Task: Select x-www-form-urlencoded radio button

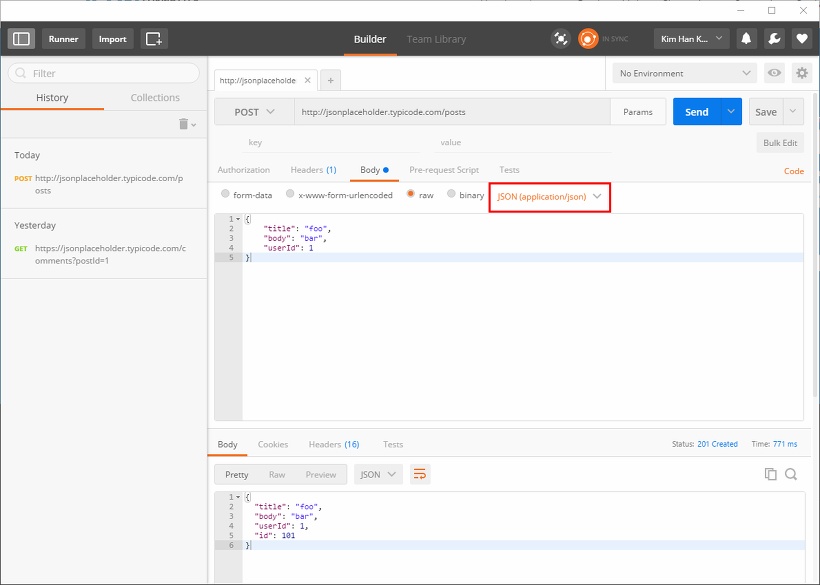Action: coord(290,194)
